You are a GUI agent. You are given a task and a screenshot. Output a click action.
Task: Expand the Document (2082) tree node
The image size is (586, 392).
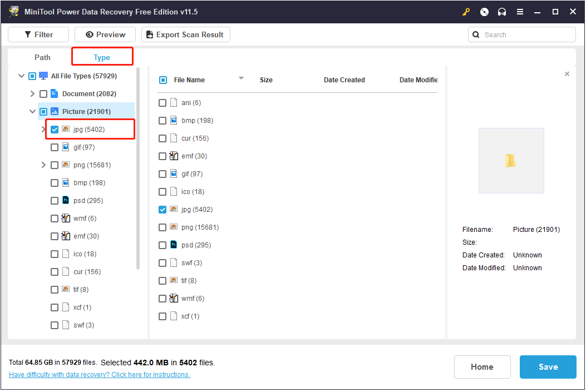[32, 94]
